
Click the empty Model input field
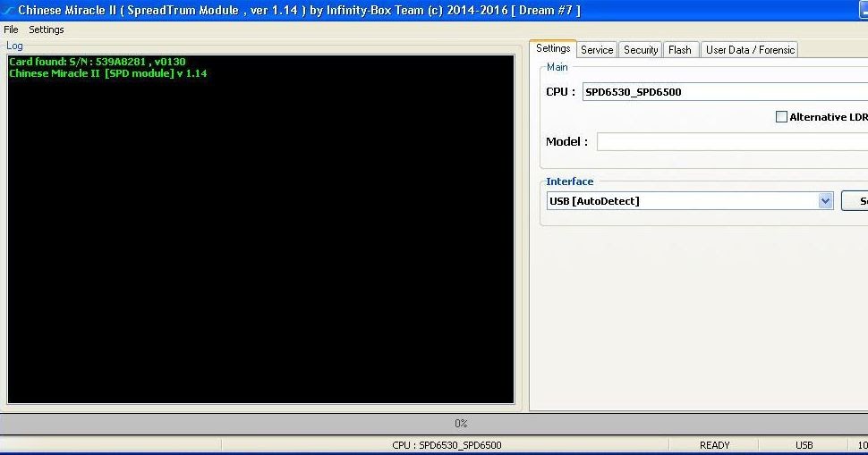(x=732, y=141)
